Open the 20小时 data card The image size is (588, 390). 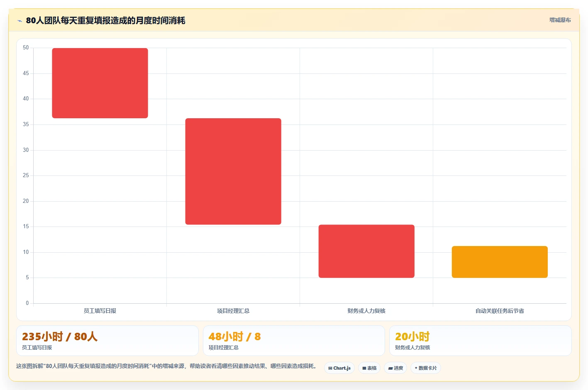(x=481, y=341)
